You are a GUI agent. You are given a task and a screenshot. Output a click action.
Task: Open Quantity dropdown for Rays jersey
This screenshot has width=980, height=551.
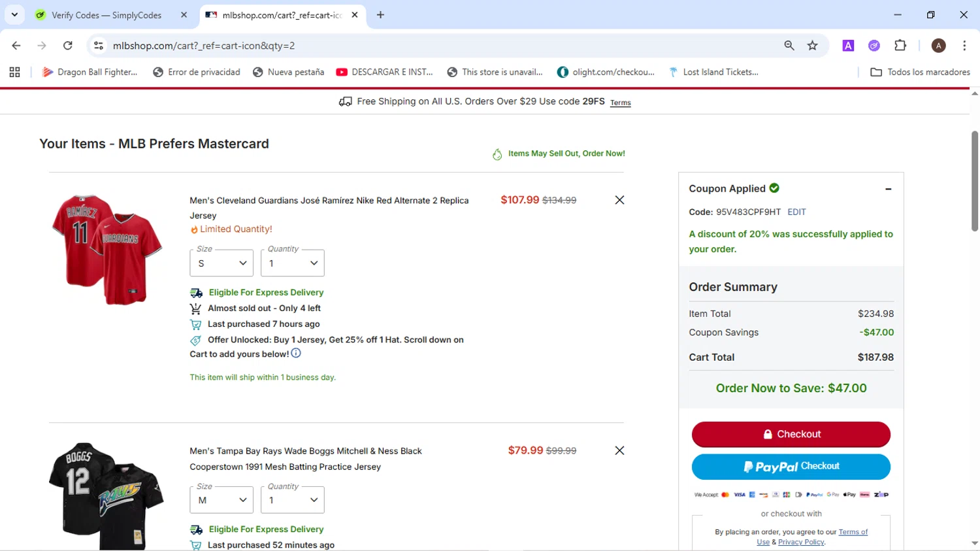pyautogui.click(x=293, y=500)
